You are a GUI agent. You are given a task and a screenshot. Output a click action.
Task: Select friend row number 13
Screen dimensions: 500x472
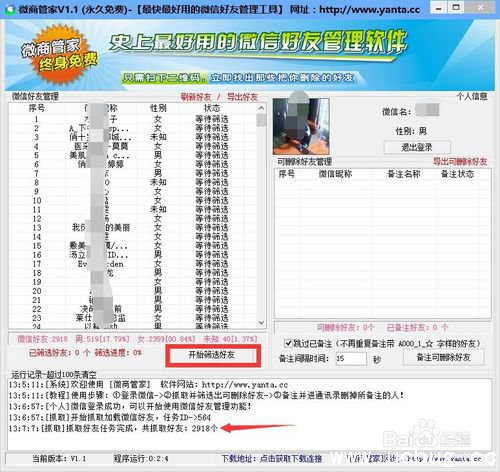tap(133, 228)
